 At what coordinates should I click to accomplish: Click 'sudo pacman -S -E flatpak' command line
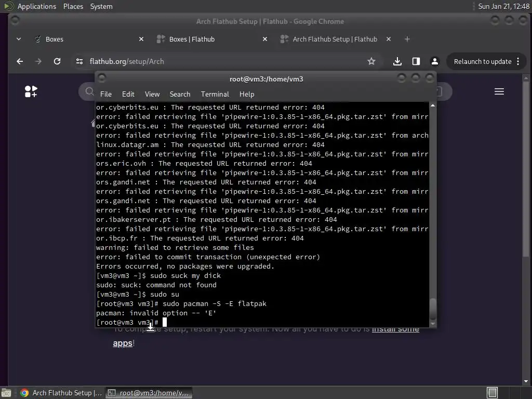click(x=215, y=303)
